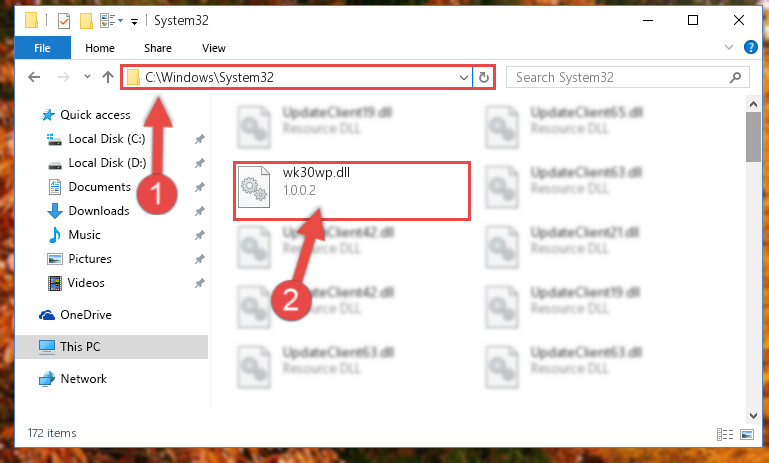
Task: Go up one folder level
Action: click(108, 77)
